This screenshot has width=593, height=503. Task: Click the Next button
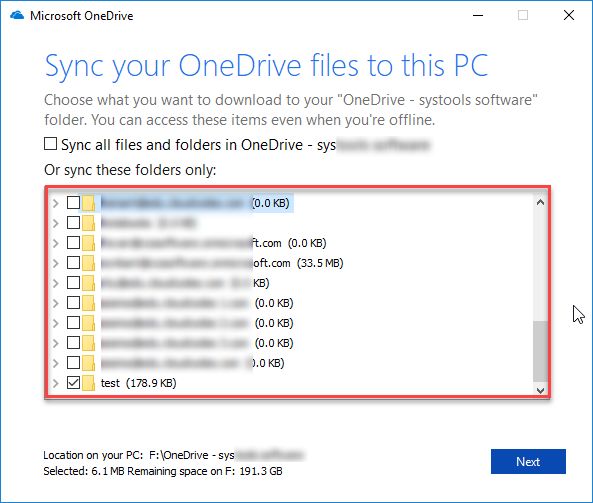528,461
